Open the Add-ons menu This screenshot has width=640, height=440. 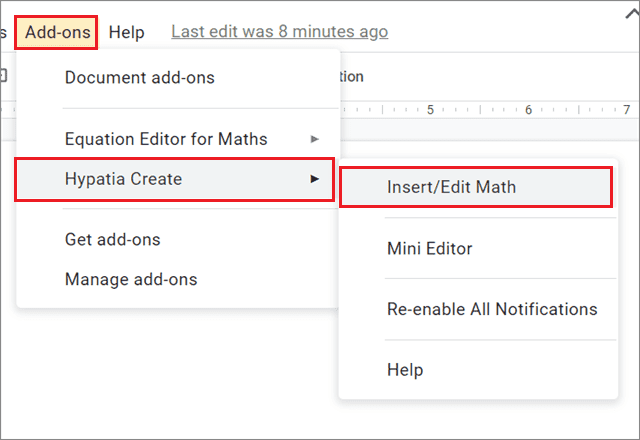click(x=56, y=33)
